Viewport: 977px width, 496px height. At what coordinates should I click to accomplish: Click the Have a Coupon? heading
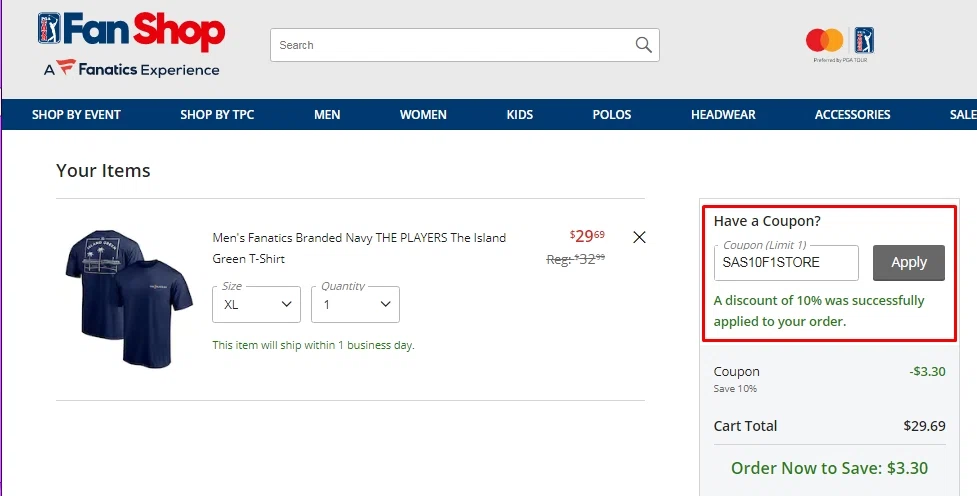coord(767,221)
